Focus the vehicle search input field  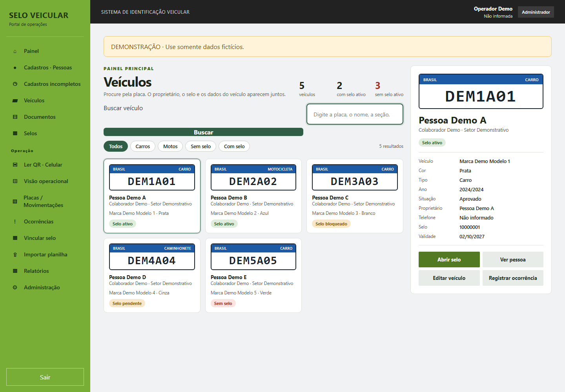[x=355, y=114]
